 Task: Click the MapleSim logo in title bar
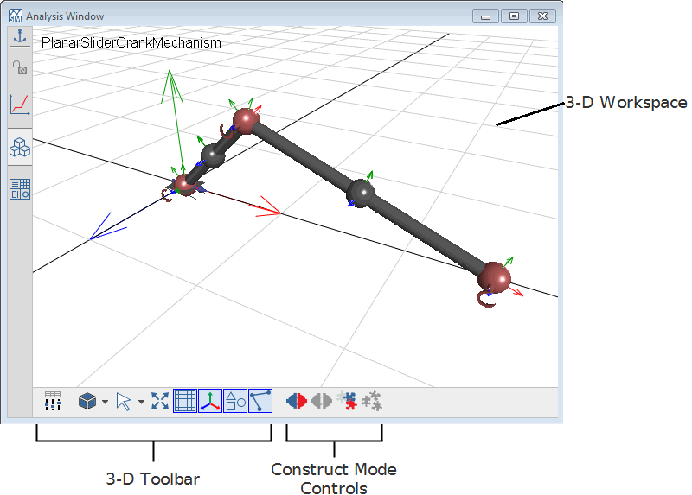pyautogui.click(x=15, y=16)
